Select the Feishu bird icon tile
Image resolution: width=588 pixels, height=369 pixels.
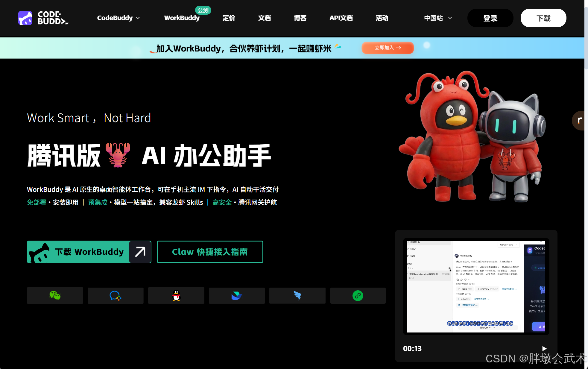pos(237,296)
